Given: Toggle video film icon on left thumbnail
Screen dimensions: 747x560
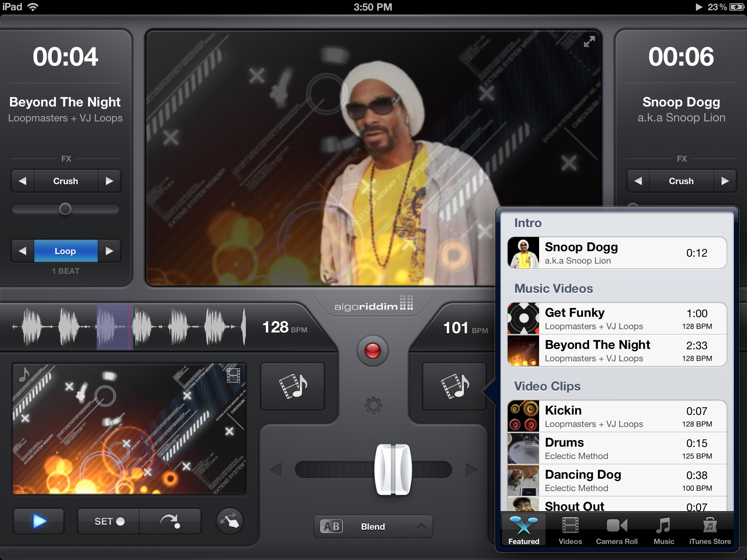Looking at the screenshot, I should point(233,375).
